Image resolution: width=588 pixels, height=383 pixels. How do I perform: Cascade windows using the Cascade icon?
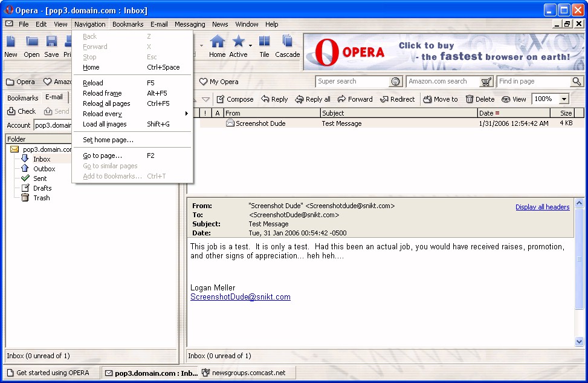[287, 46]
